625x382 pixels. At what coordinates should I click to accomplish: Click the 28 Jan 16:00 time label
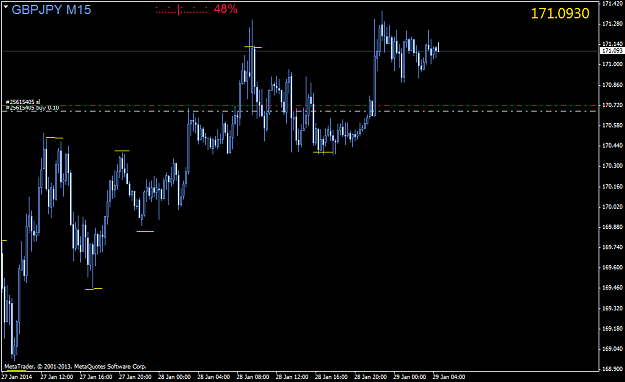(x=331, y=377)
